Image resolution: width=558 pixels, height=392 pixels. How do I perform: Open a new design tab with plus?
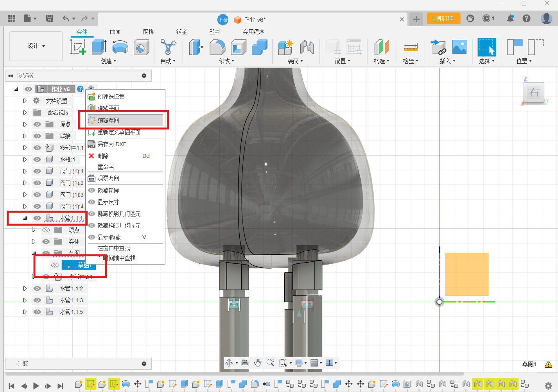pyautogui.click(x=416, y=19)
